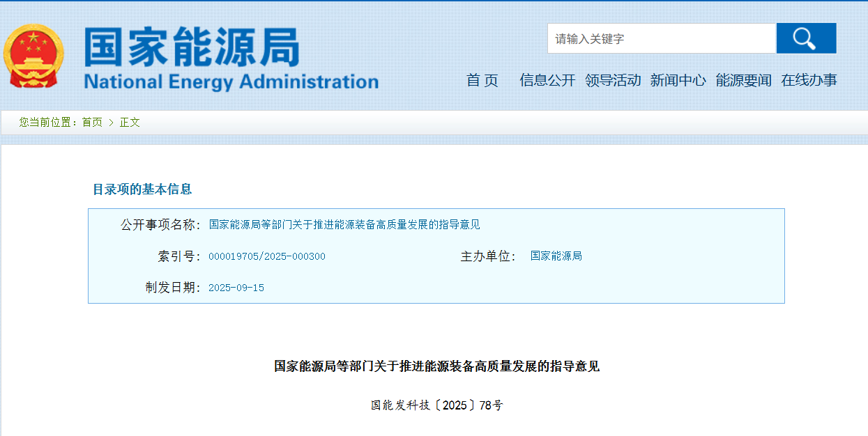Image resolution: width=868 pixels, height=436 pixels.
Task: Click the document number 国能发科技〔2025〕78号
Action: click(x=436, y=405)
